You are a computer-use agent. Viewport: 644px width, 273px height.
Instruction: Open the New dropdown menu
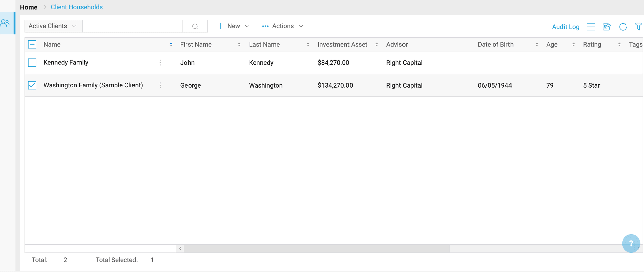coord(233,26)
